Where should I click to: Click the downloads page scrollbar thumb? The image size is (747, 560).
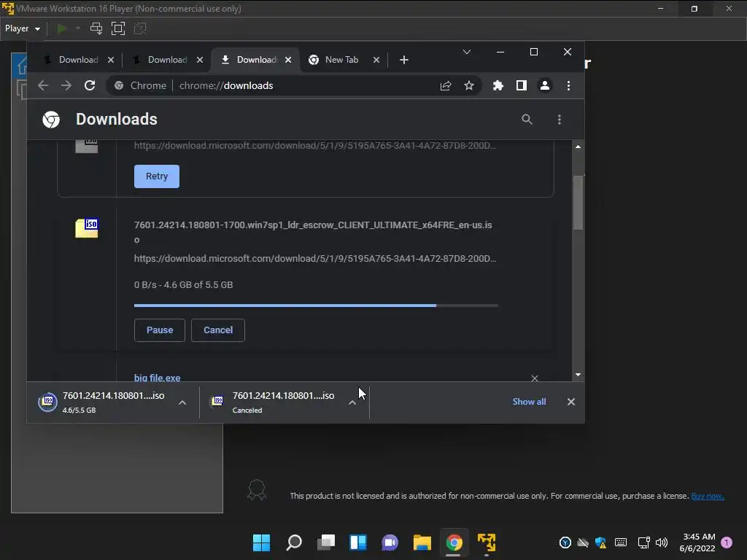(578, 203)
